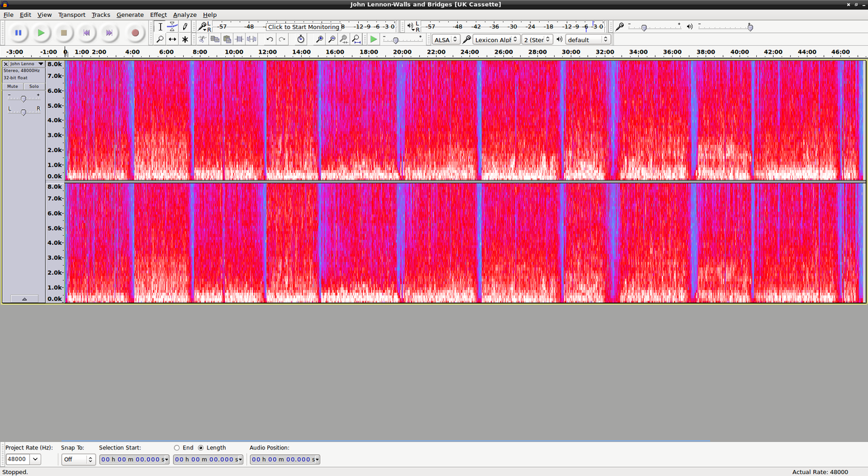Select the Multi-Tool asterisk icon
This screenshot has height=476, width=868.
(x=184, y=39)
